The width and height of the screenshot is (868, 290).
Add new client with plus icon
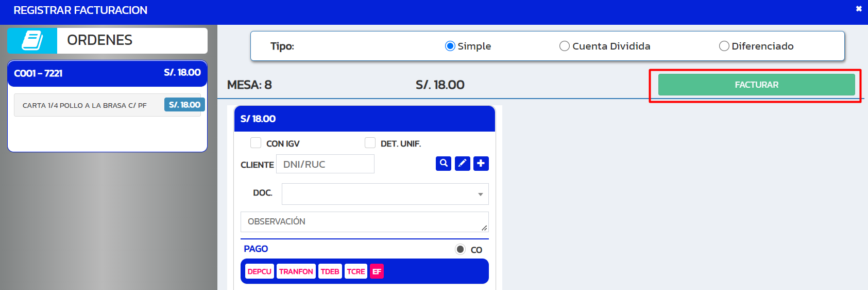(481, 164)
